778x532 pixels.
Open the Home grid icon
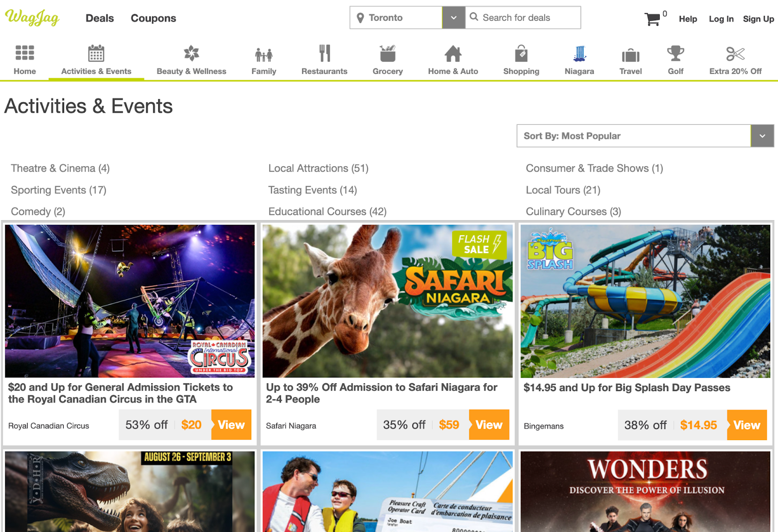(25, 52)
